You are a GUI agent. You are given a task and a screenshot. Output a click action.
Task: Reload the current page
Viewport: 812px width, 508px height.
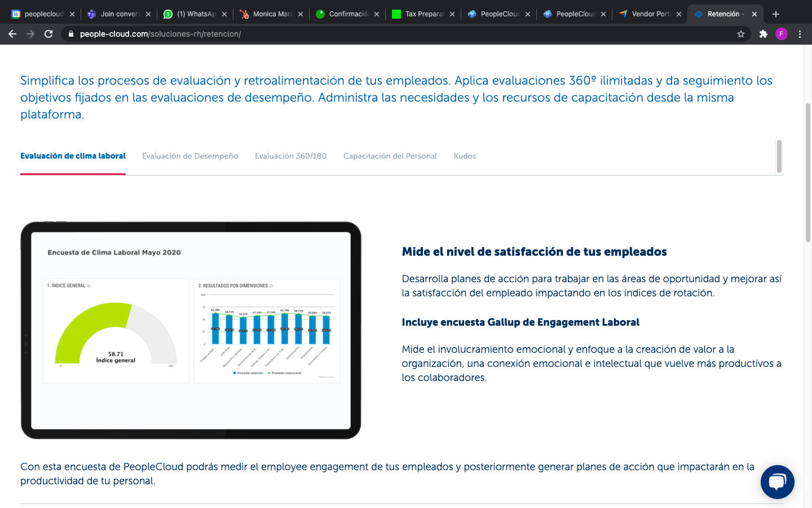[x=48, y=34]
